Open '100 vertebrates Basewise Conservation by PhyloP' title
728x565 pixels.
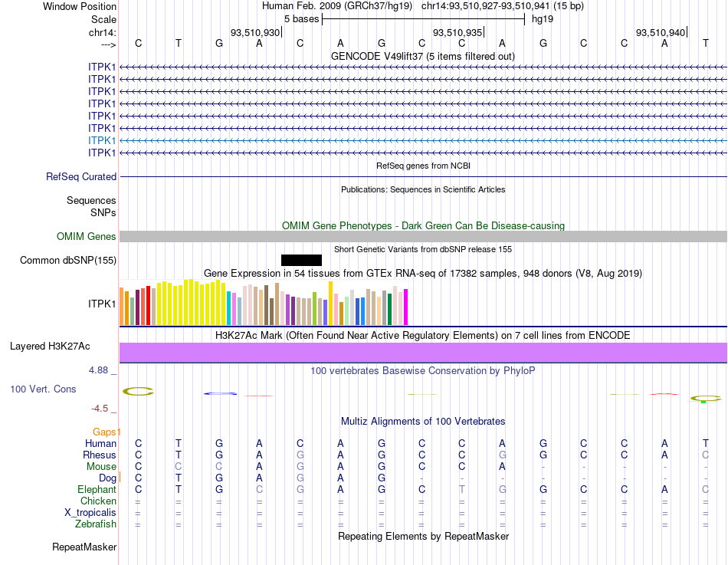pos(423,371)
